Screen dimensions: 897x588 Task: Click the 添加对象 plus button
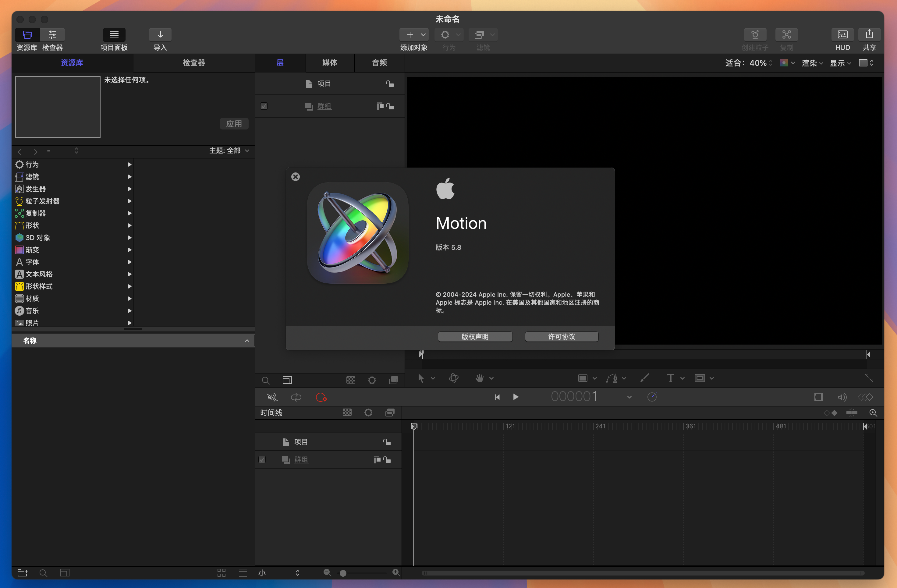pos(410,35)
